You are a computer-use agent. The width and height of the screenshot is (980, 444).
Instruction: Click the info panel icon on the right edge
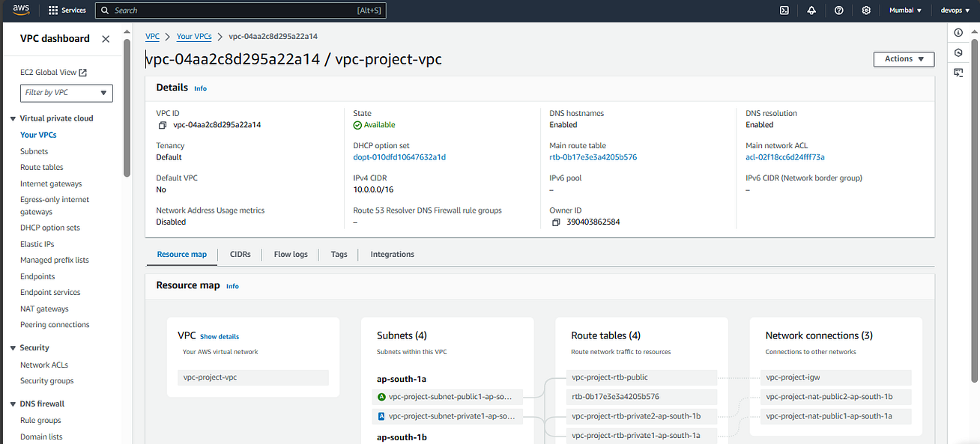point(958,33)
